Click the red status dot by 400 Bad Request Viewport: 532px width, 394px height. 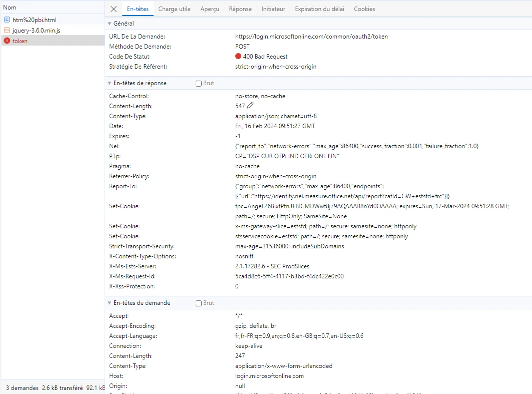[238, 57]
